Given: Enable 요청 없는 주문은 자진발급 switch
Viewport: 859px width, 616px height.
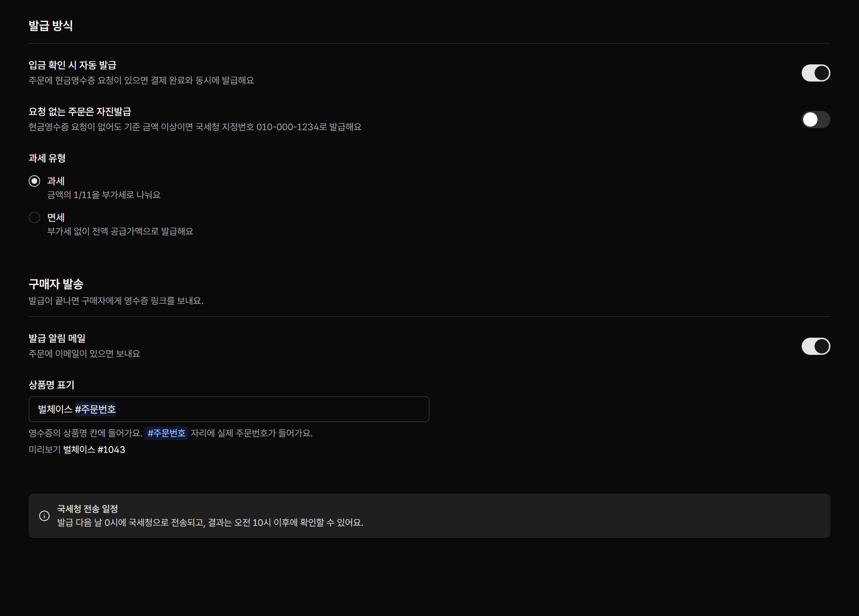Looking at the screenshot, I should [815, 119].
